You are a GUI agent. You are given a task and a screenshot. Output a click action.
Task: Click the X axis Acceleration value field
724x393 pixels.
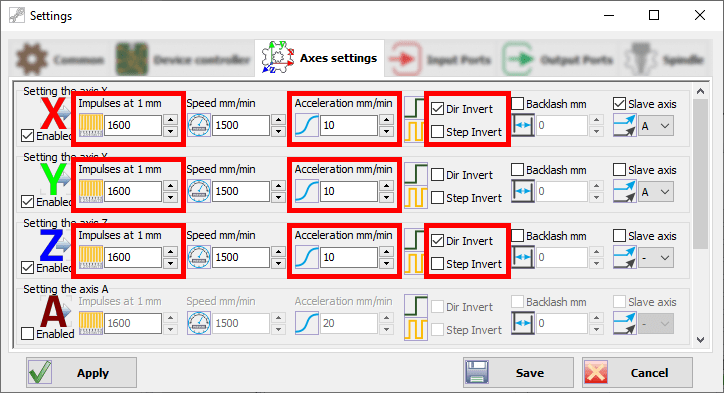tap(349, 125)
